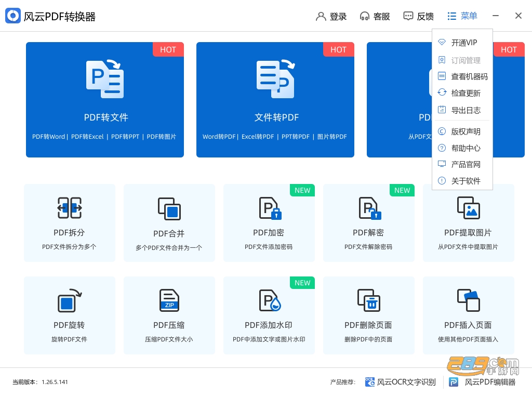Click the PDF加密 lock icon
The image size is (532, 396).
270,208
